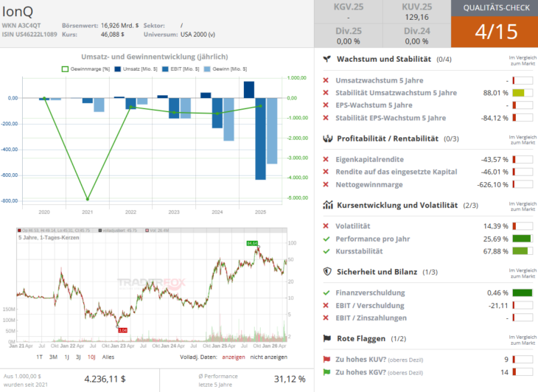Click the plant icon beside Wachstum und Stabilität
The width and height of the screenshot is (538, 392).
pos(327,59)
